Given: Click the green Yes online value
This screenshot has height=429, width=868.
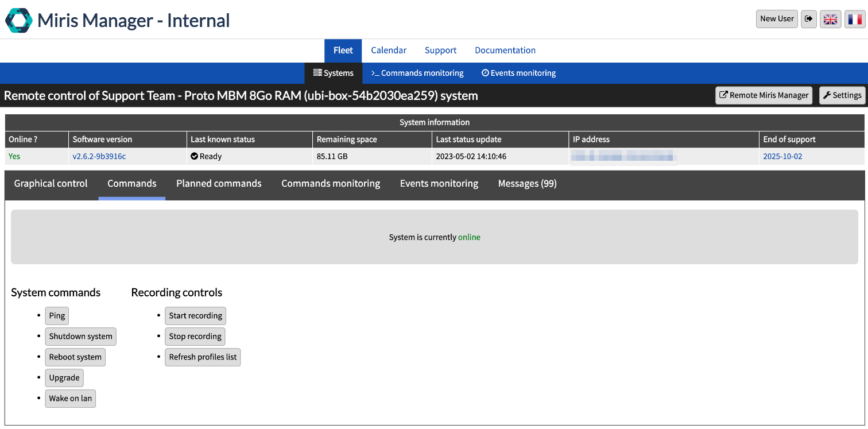Looking at the screenshot, I should (14, 156).
